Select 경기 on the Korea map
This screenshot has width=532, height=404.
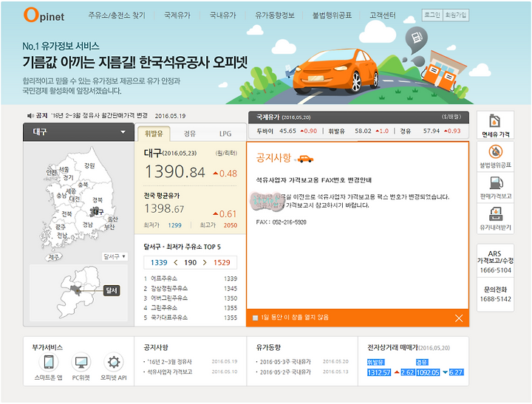tap(68, 177)
